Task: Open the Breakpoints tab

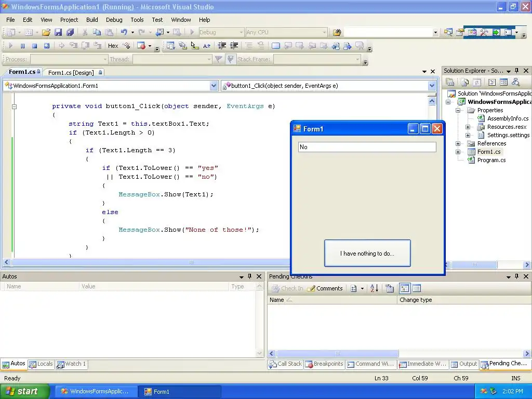Action: point(324,364)
